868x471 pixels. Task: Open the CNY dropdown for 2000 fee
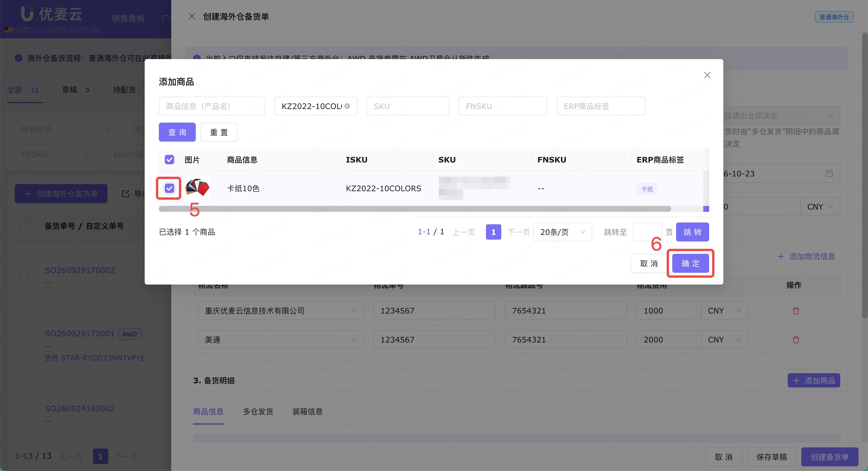pos(724,340)
